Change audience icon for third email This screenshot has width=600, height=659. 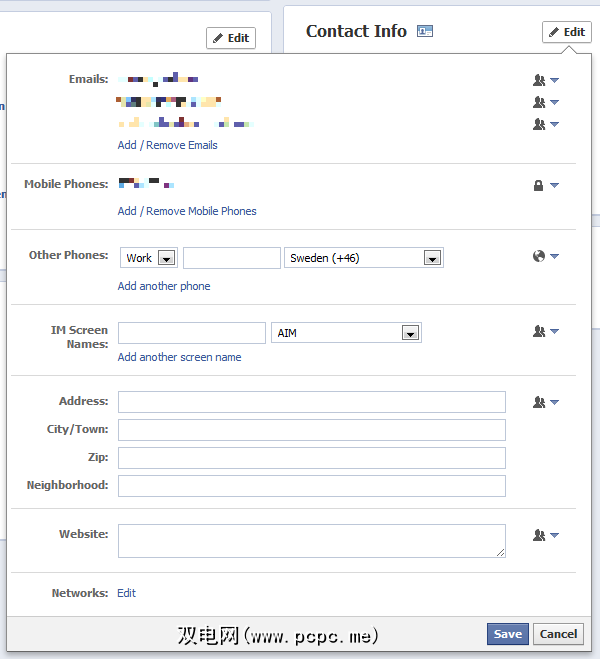click(x=545, y=124)
